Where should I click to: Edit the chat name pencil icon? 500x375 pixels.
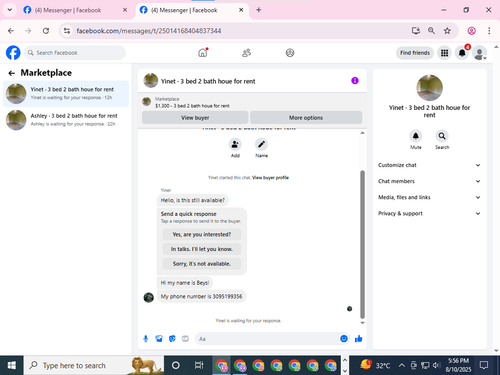pyautogui.click(x=261, y=144)
